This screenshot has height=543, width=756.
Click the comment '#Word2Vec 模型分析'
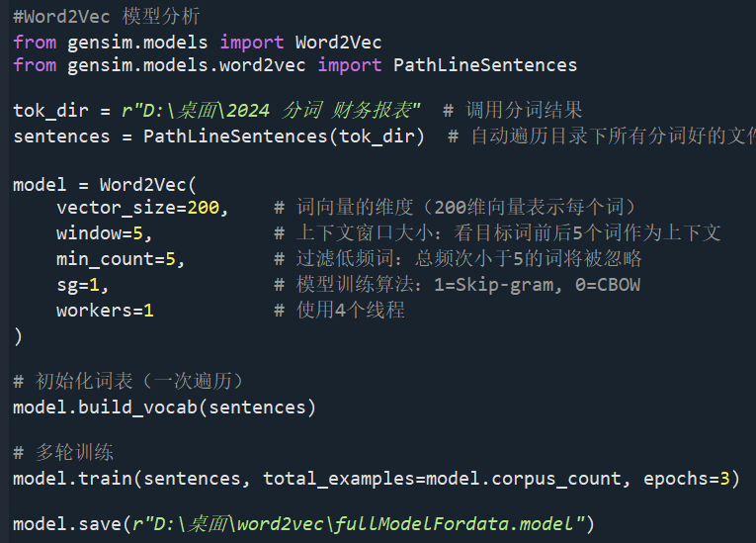(106, 17)
